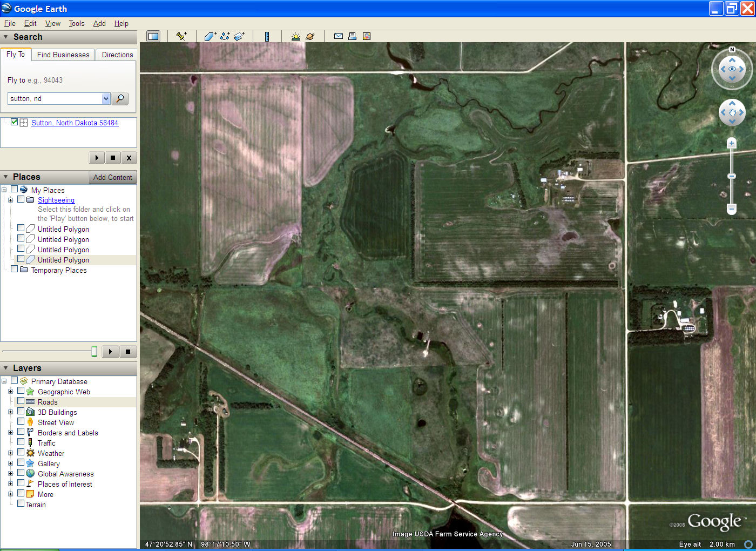Clear search results with X button
The image size is (756, 551).
129,158
